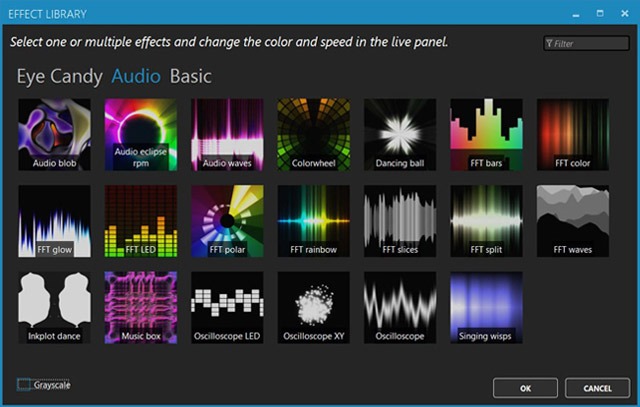Select the Audio blob effect
Screen dimensions: 640x407
pyautogui.click(x=54, y=134)
